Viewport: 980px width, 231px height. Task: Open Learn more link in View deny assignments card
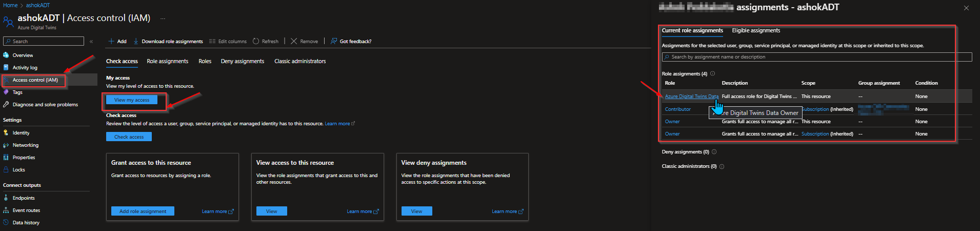coord(508,211)
